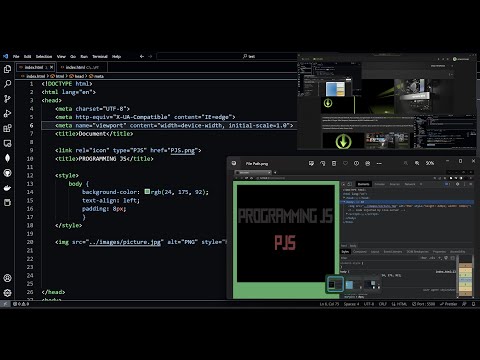Open the File menu
Viewport: 480px width, 360px height.
pyautogui.click(x=16, y=56)
